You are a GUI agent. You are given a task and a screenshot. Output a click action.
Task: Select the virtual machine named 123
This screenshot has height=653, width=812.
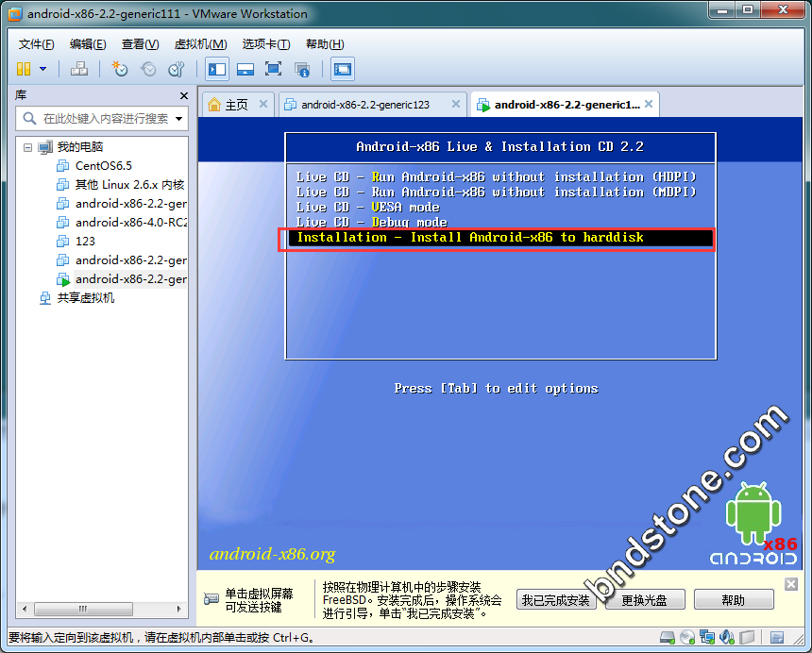[85, 242]
